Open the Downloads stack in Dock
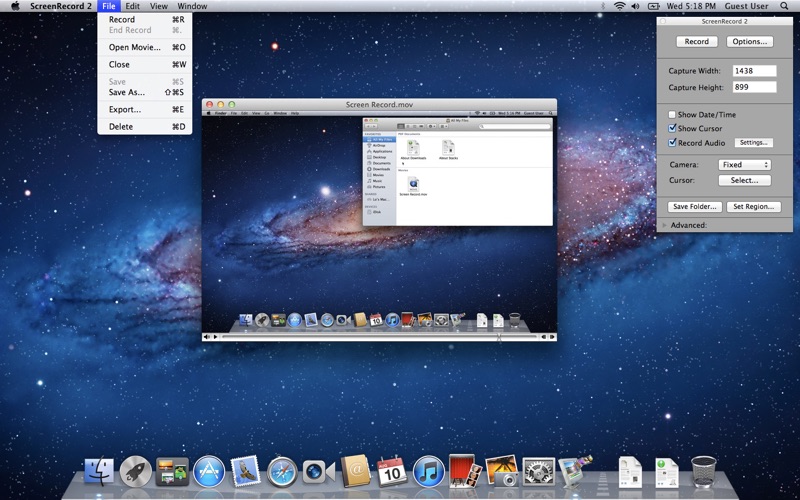The image size is (800, 500). point(667,472)
